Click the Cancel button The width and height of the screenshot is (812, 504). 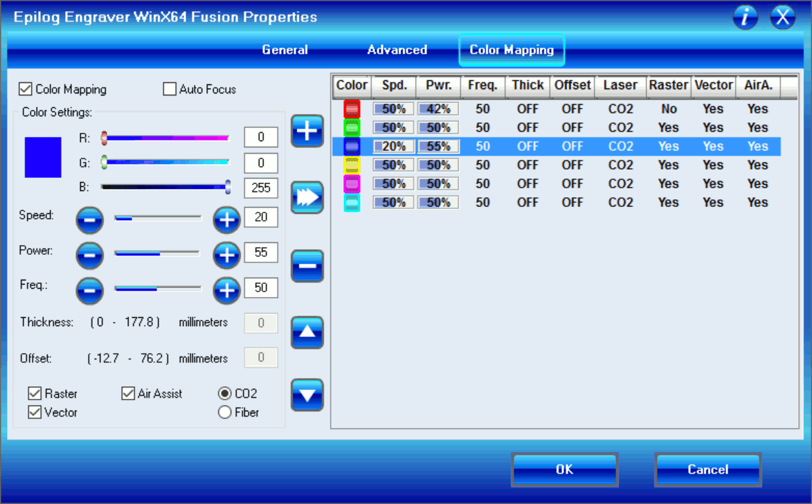tap(708, 470)
